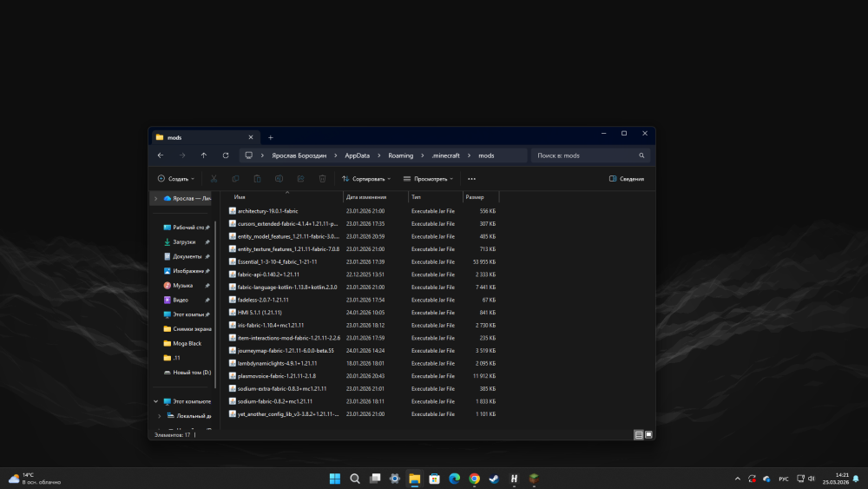Open the Создать dropdown
Image resolution: width=868 pixels, height=489 pixels.
(x=176, y=179)
